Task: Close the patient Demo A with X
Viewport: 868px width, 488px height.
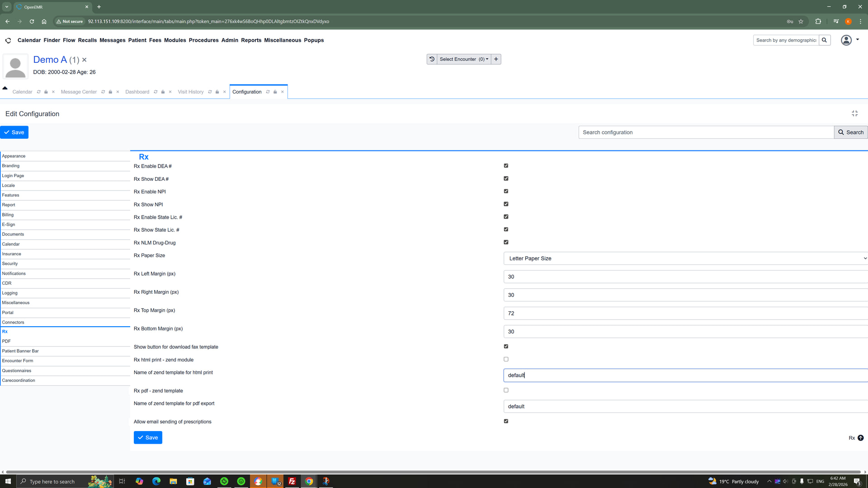Action: (x=84, y=60)
